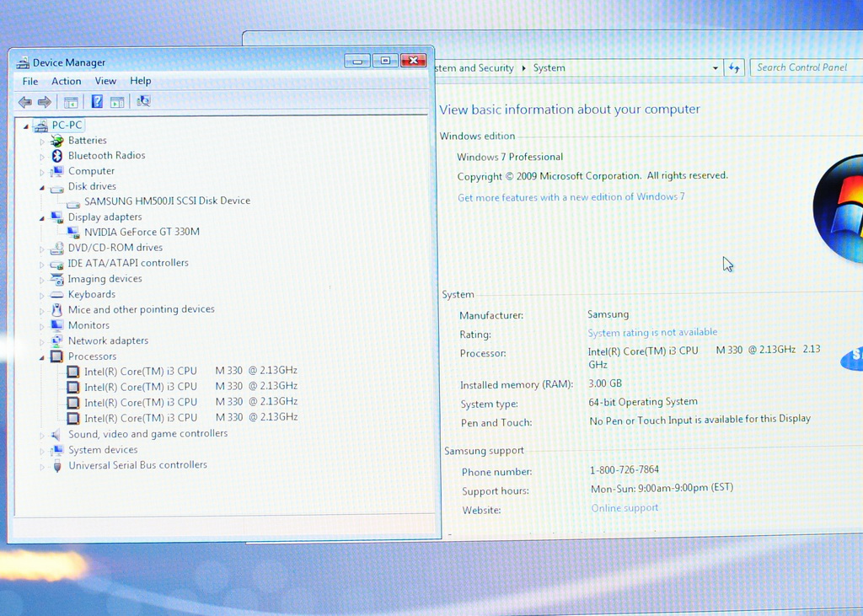Select SAMSUNG HM500JI SCSI Disk Device
Screen dimensions: 863x616
tap(168, 201)
